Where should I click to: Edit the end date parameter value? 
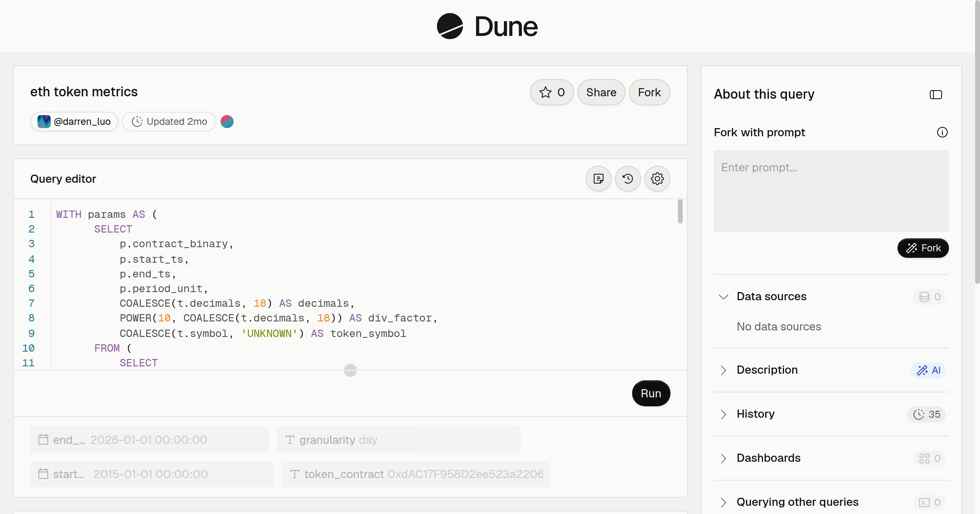[x=149, y=440]
